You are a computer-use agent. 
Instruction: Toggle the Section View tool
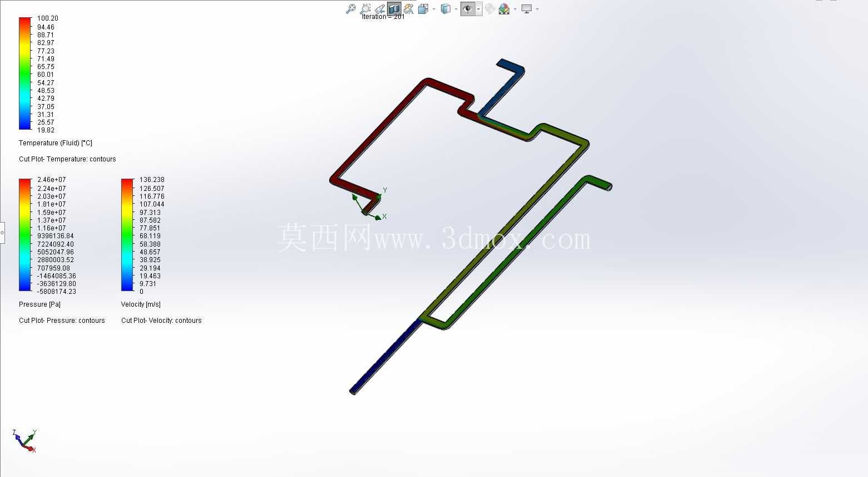394,9
